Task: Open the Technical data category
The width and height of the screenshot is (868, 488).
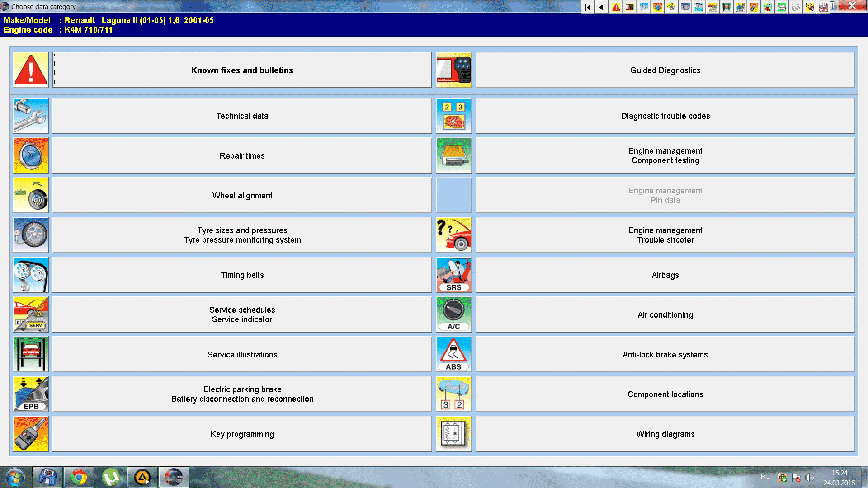Action: [x=242, y=116]
